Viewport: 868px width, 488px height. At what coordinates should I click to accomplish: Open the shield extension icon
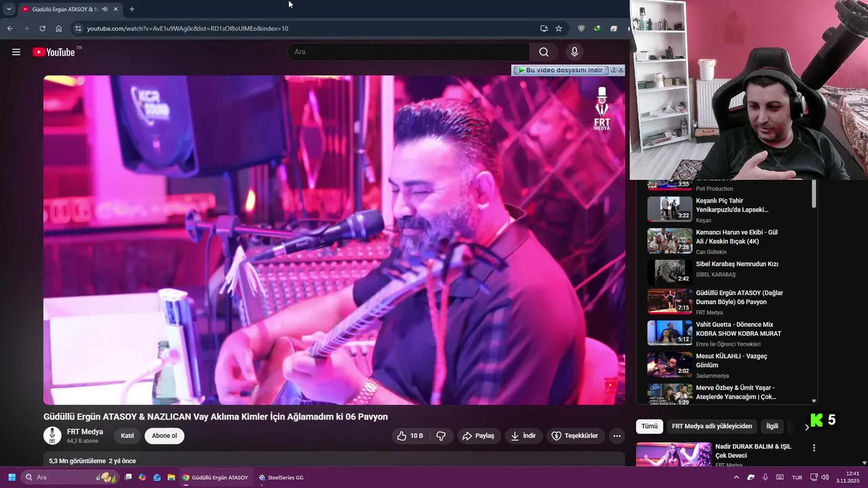point(581,28)
